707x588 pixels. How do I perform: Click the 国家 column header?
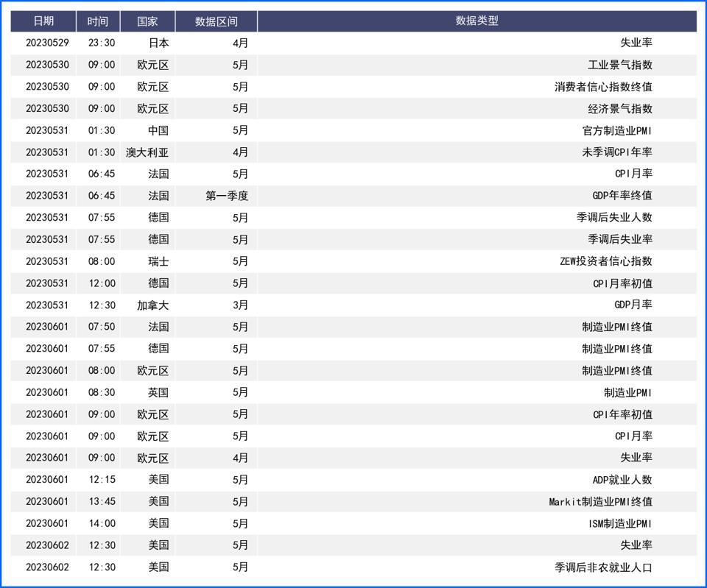pyautogui.click(x=147, y=21)
